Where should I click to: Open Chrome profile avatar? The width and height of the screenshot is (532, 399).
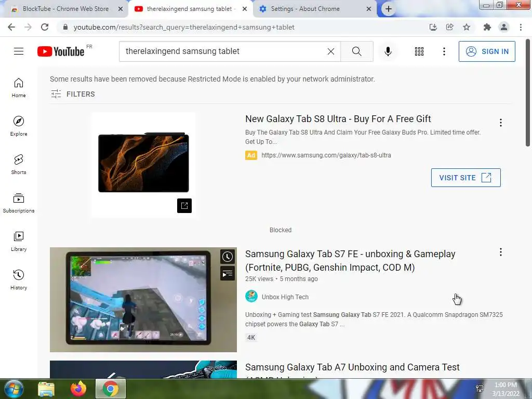pyautogui.click(x=504, y=27)
